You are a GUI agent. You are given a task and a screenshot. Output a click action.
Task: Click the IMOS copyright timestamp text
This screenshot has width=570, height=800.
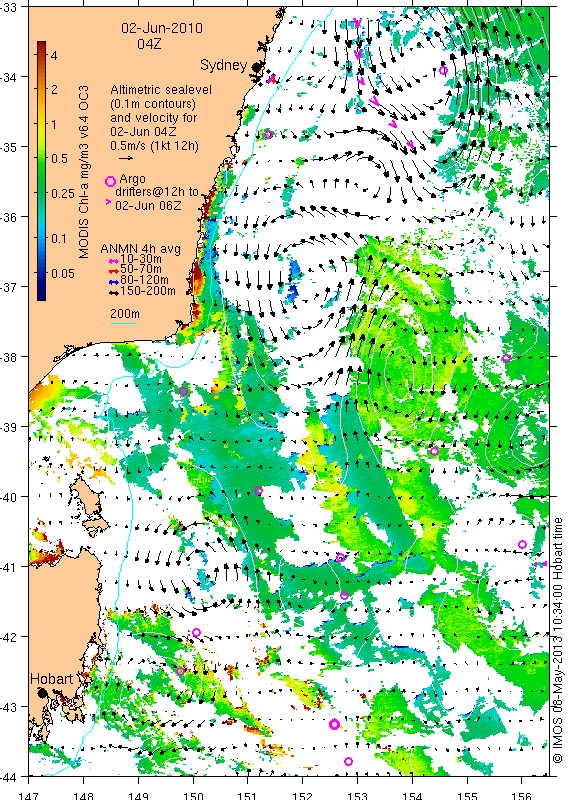point(557,641)
